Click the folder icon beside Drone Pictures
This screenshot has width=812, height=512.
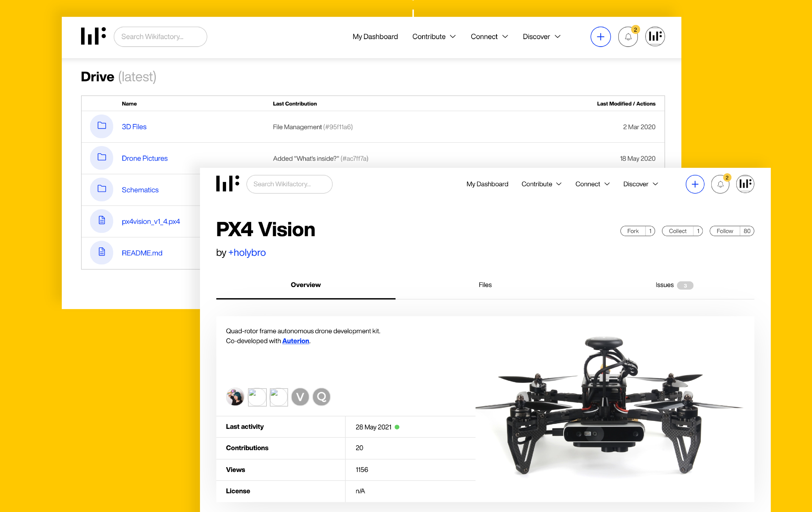point(101,158)
